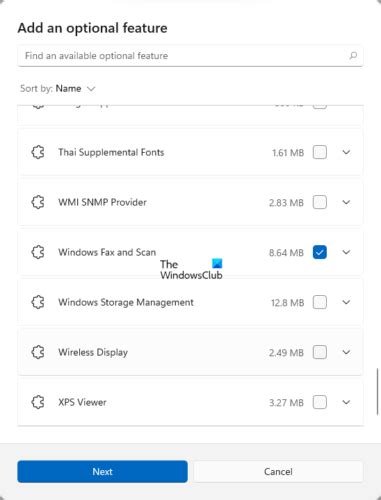Enable the Wireless Display checkbox

pyautogui.click(x=320, y=352)
